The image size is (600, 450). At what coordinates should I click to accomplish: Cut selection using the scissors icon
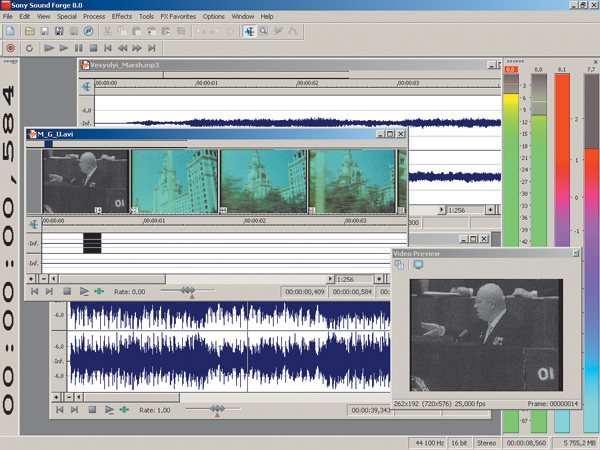[x=108, y=31]
